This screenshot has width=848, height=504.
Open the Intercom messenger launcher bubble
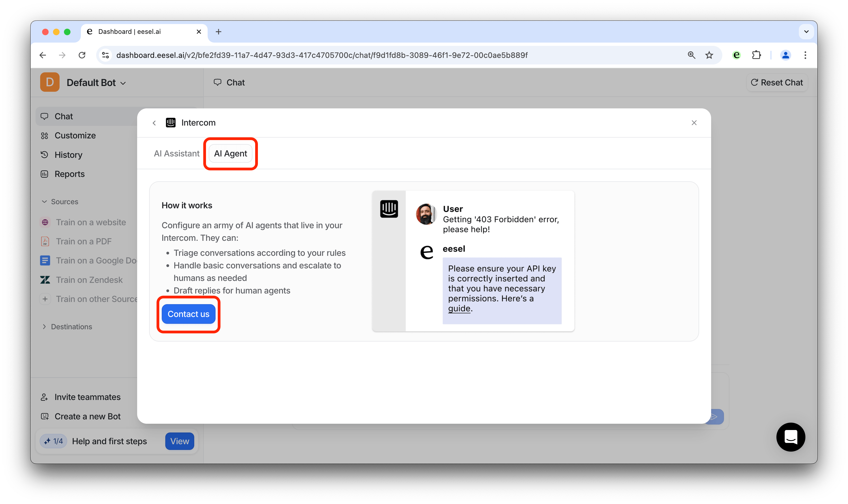pos(791,437)
